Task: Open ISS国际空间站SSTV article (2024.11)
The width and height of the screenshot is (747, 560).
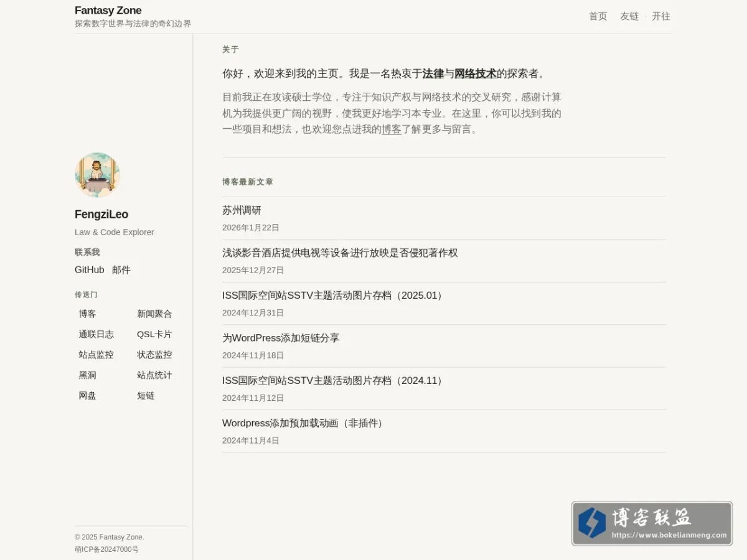Action: coord(334,381)
